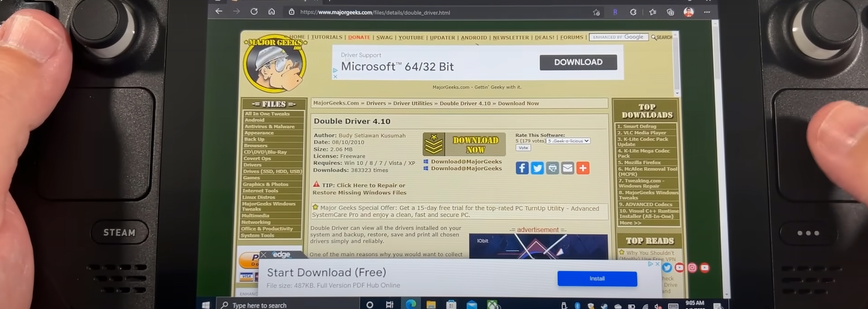The image size is (868, 309).
Task: Open the Favorites list icon in toolbar
Action: click(653, 12)
